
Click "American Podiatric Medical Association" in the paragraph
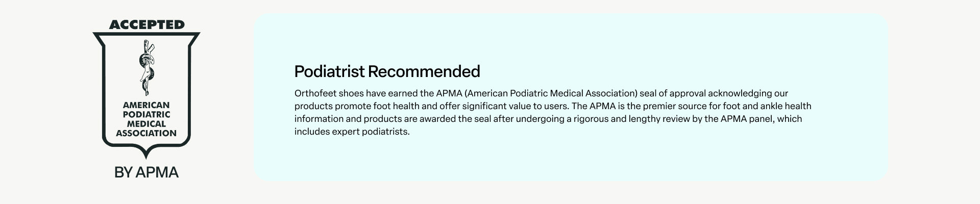pos(551,93)
